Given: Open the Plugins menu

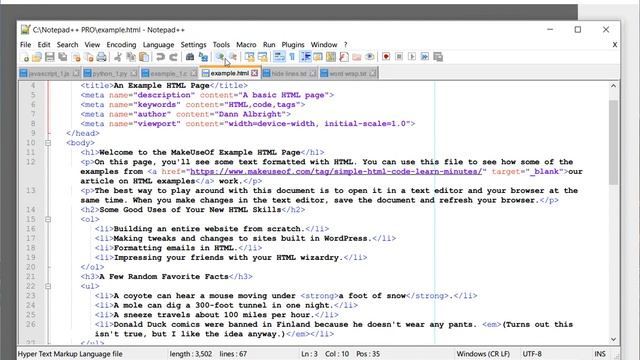Looking at the screenshot, I should point(293,45).
